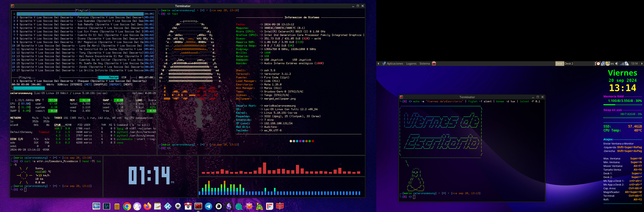Click the 13:14 panel clock
This screenshot has width=644, height=212.
pos(634,64)
